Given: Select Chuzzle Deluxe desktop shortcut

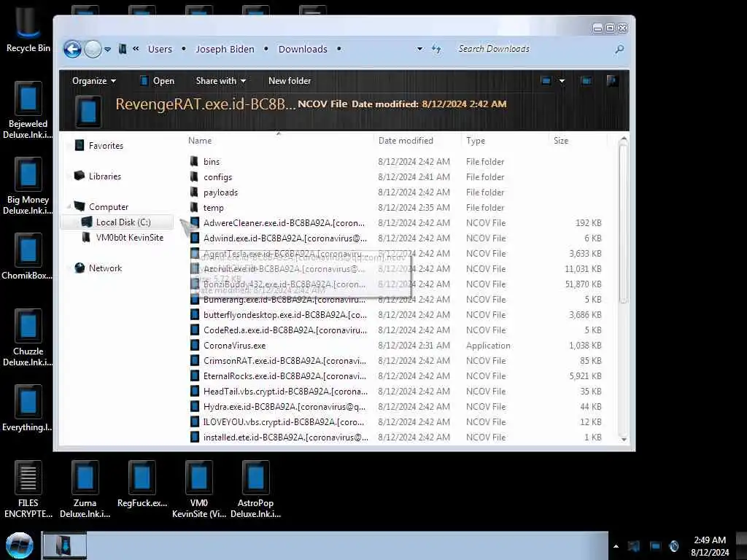Looking at the screenshot, I should [28, 338].
